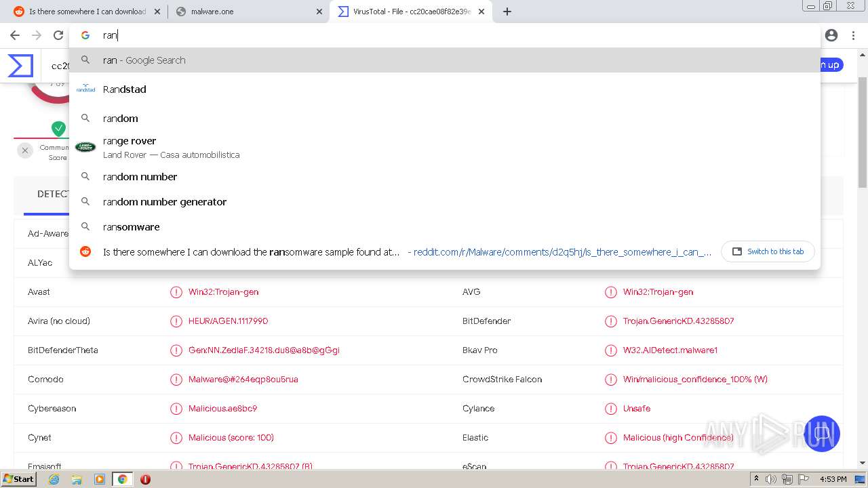Click 'Gen:NN.ZedlaF.34218.du8@a8b@gGgi' detection

click(x=264, y=350)
